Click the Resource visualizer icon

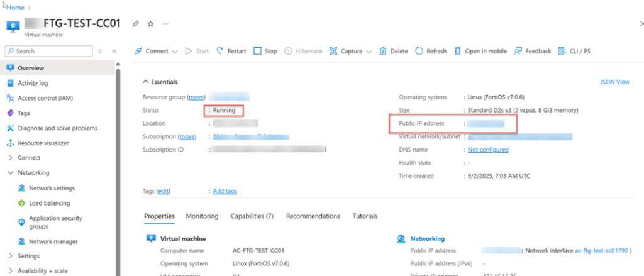tap(10, 143)
